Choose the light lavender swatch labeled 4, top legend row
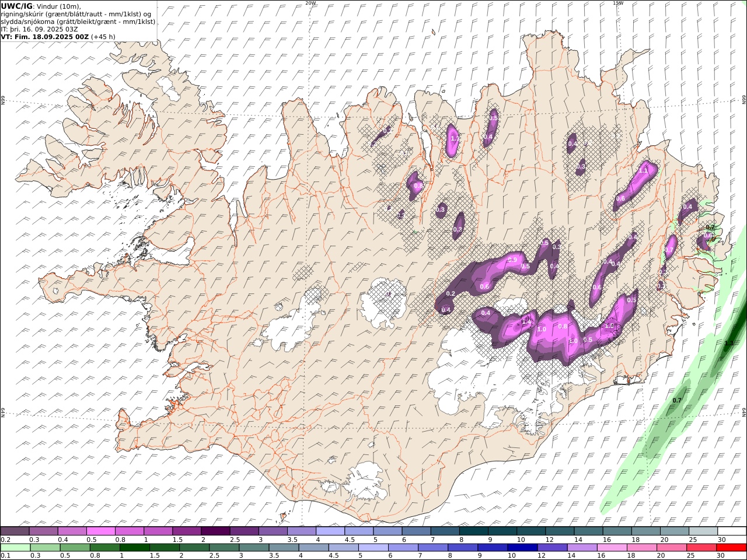 point(330,531)
